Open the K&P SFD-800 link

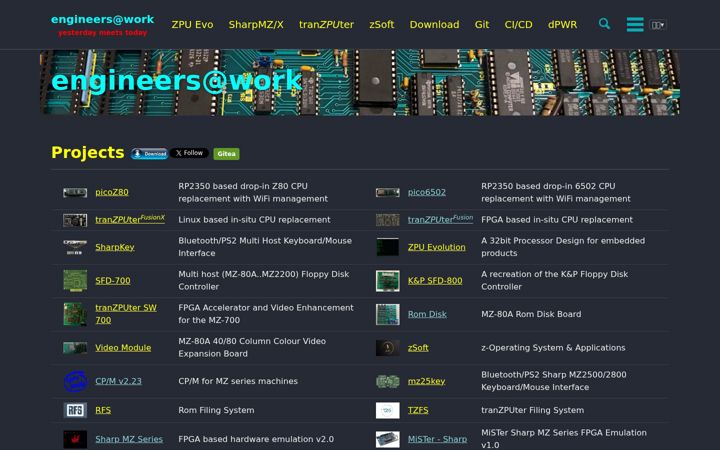(435, 281)
